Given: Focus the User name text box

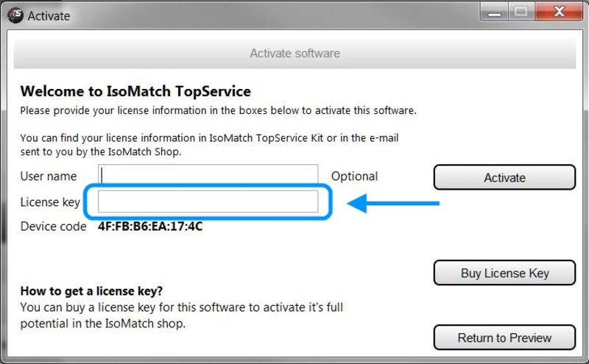Looking at the screenshot, I should point(209,176).
